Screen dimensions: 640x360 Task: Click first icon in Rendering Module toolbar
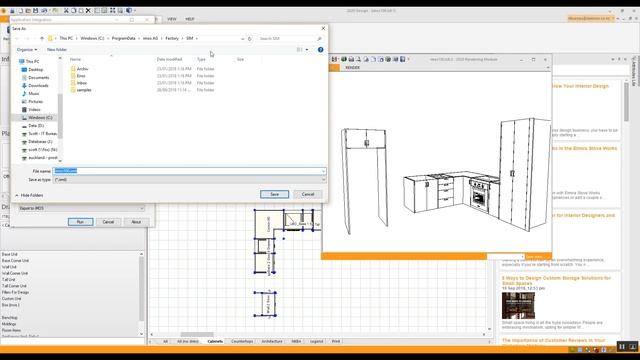coord(335,60)
